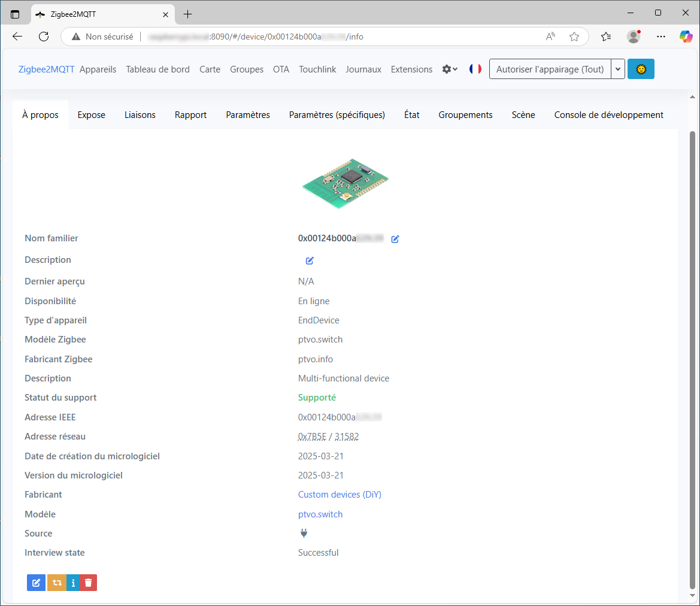Open the Paramètres tab
The width and height of the screenshot is (700, 606).
tap(248, 115)
